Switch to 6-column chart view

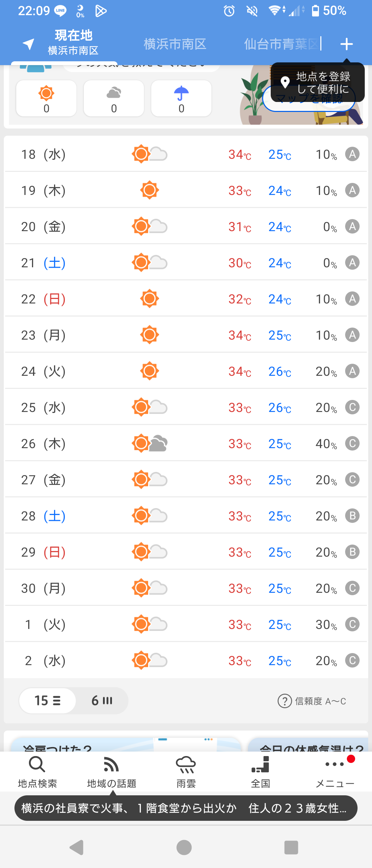[102, 701]
